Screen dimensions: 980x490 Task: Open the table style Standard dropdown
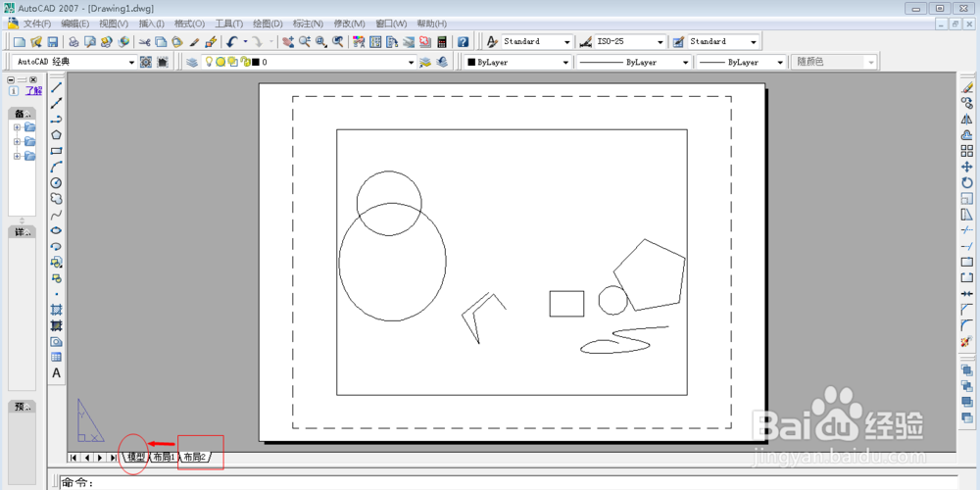(753, 42)
